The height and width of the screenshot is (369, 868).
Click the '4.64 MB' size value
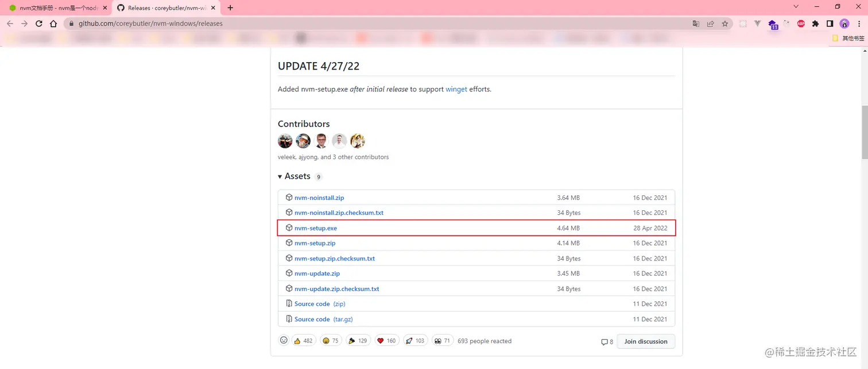coord(568,228)
